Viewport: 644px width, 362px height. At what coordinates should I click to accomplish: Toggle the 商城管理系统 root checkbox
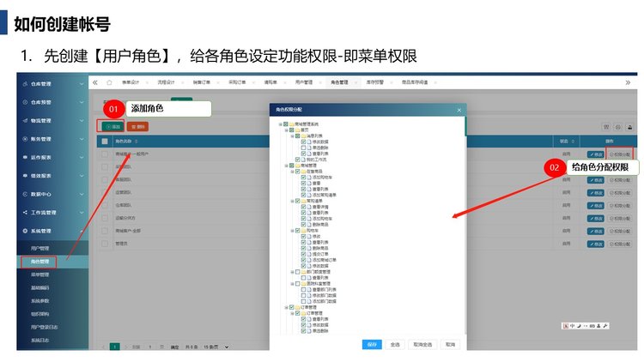[286, 124]
